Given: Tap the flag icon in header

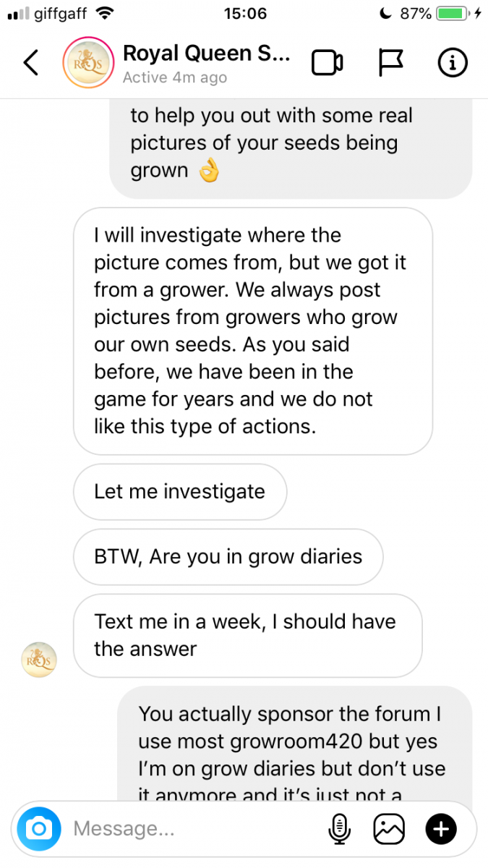Looking at the screenshot, I should 391,64.
